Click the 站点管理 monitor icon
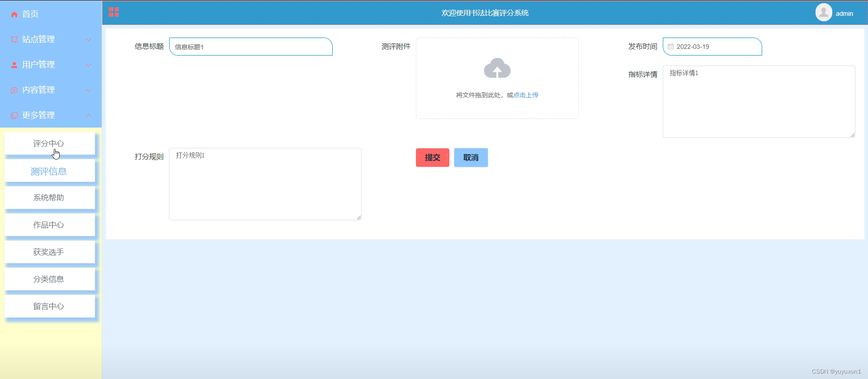The width and height of the screenshot is (868, 379). (14, 40)
